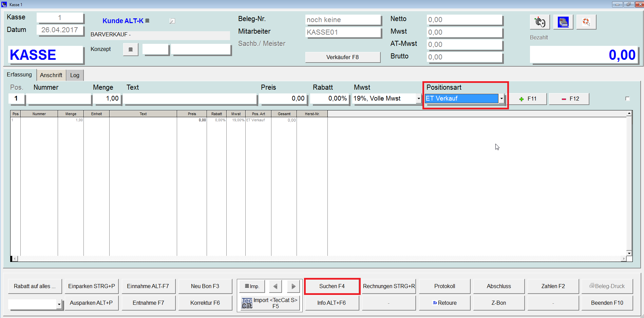The width and height of the screenshot is (644, 318).
Task: Click the Protokoll button
Action: click(444, 286)
